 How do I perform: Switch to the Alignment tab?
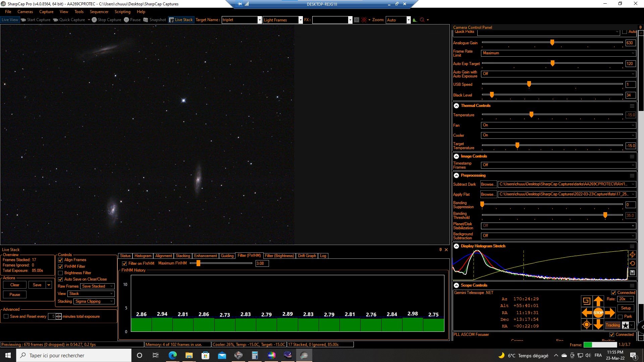[163, 256]
